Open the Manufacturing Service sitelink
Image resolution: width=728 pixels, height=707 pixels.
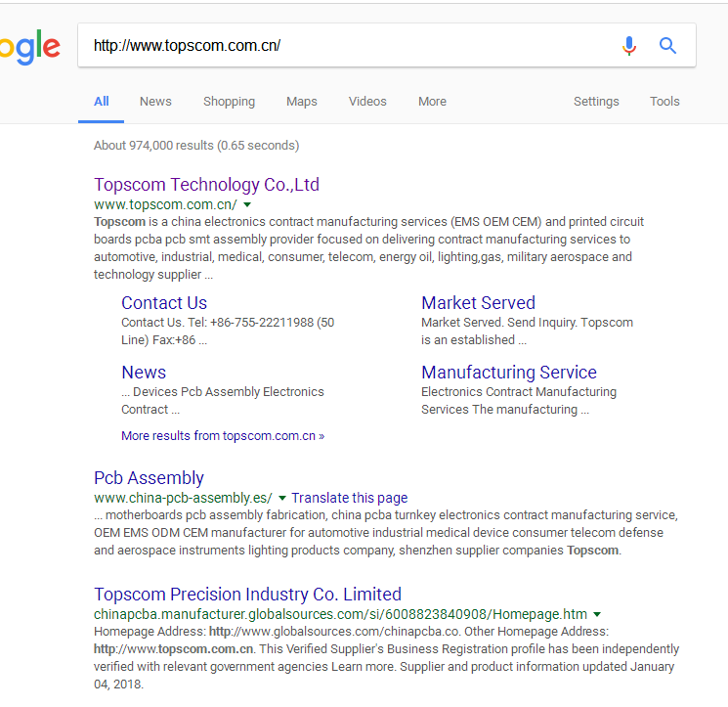click(x=509, y=373)
